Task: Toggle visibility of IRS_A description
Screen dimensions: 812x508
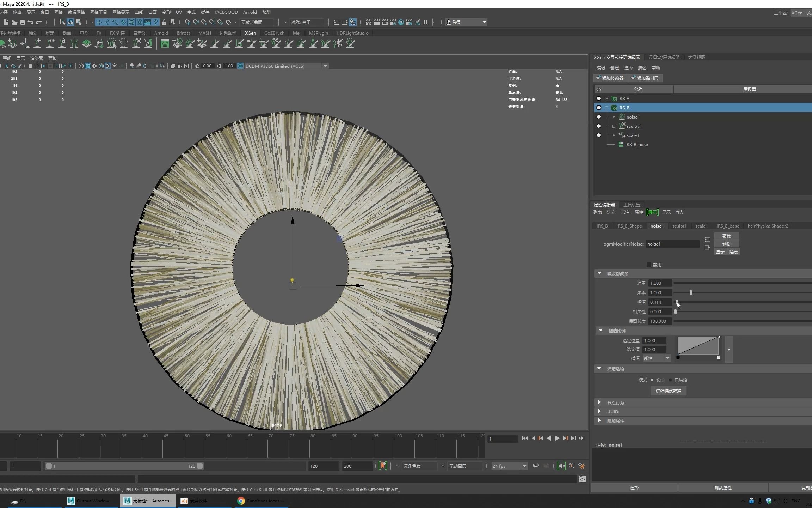Action: point(598,98)
